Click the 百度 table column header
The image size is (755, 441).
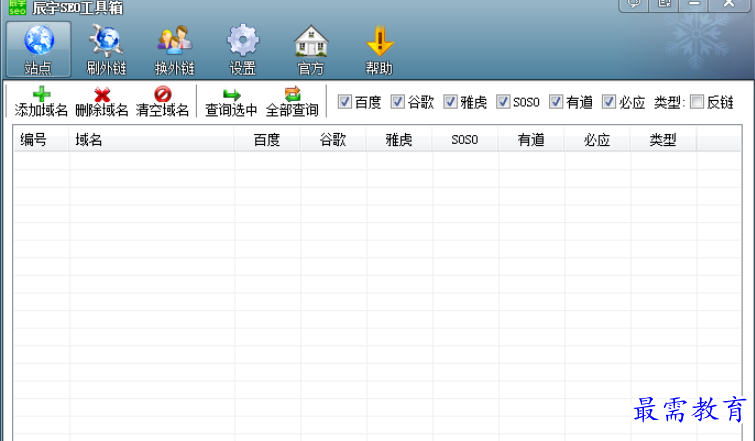[x=267, y=140]
